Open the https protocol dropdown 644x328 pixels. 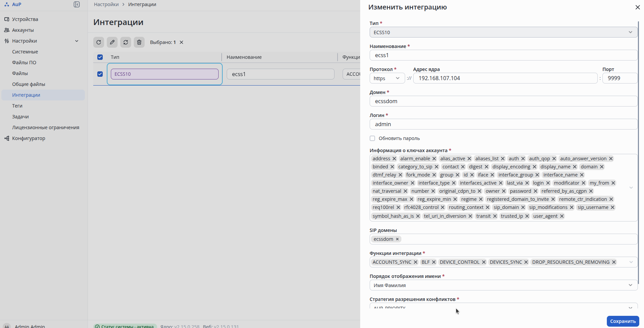click(x=387, y=78)
